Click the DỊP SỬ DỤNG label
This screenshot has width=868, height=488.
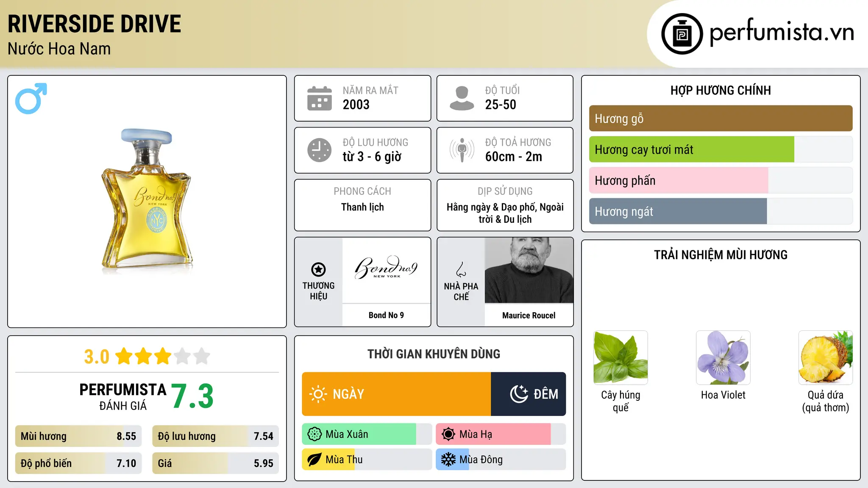(505, 191)
